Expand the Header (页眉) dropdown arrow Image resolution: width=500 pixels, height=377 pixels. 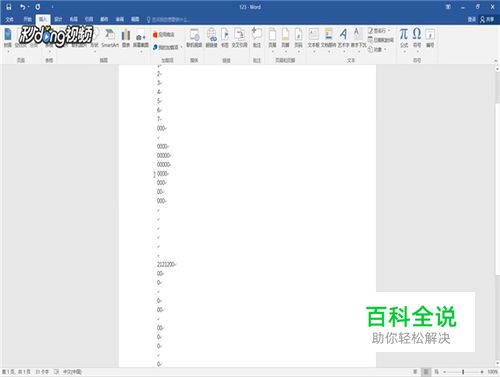273,51
